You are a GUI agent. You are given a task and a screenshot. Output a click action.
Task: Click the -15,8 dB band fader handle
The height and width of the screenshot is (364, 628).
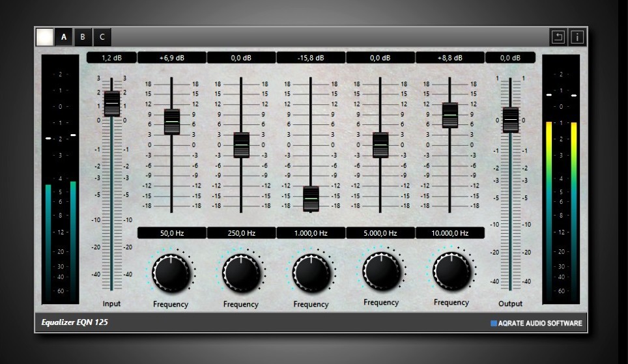(311, 198)
